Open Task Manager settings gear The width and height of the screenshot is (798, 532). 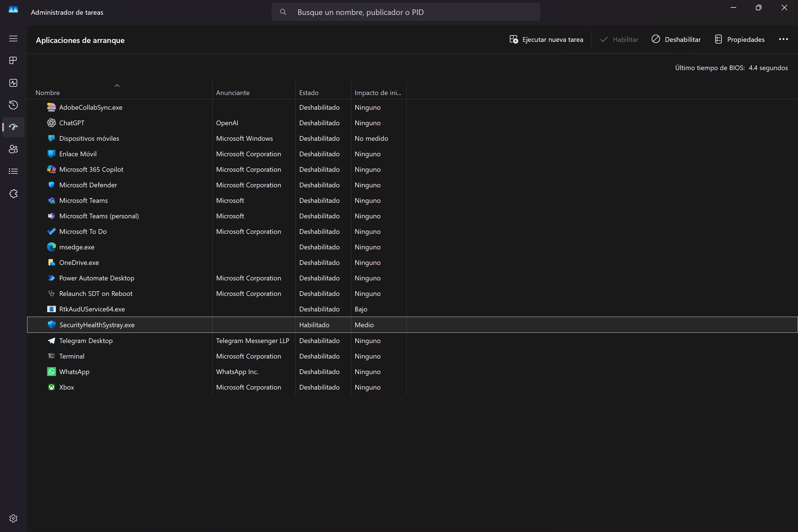[13, 518]
